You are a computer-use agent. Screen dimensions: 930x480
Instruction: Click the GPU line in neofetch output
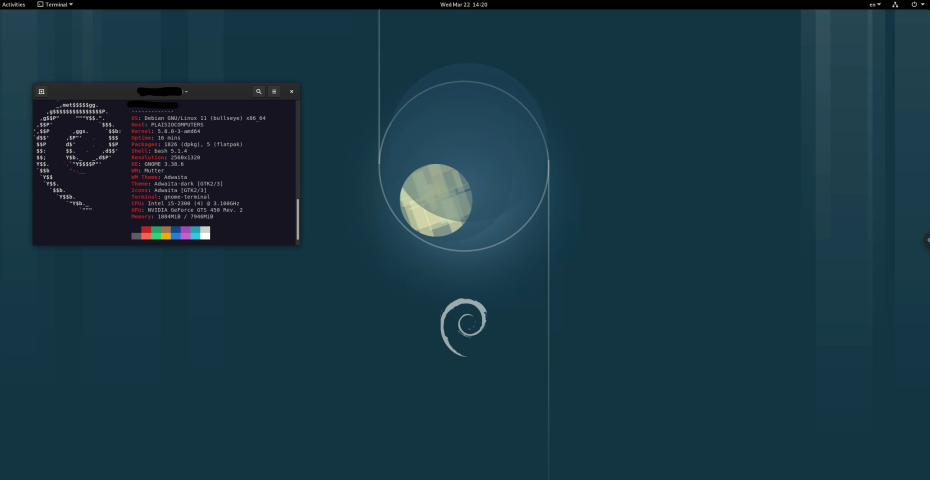tap(187, 210)
